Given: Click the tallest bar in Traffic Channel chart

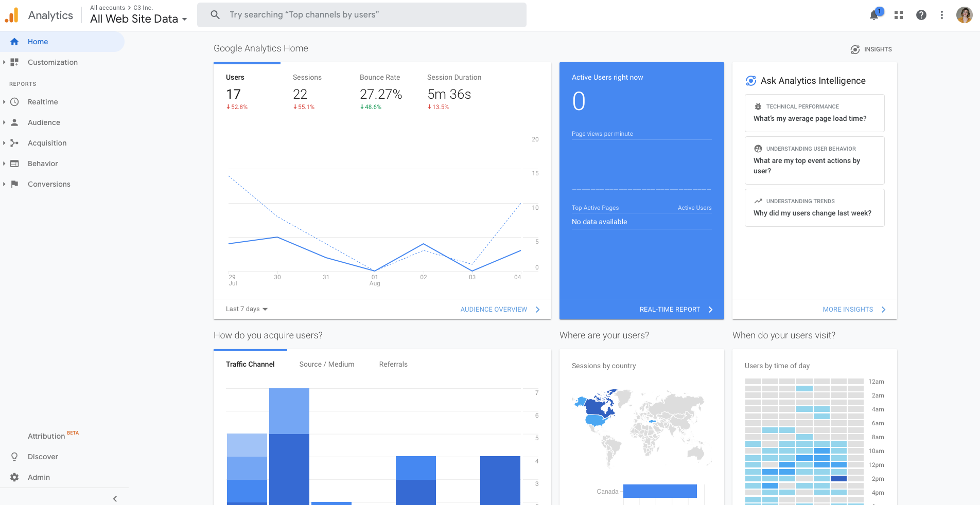Looking at the screenshot, I should tap(289, 446).
